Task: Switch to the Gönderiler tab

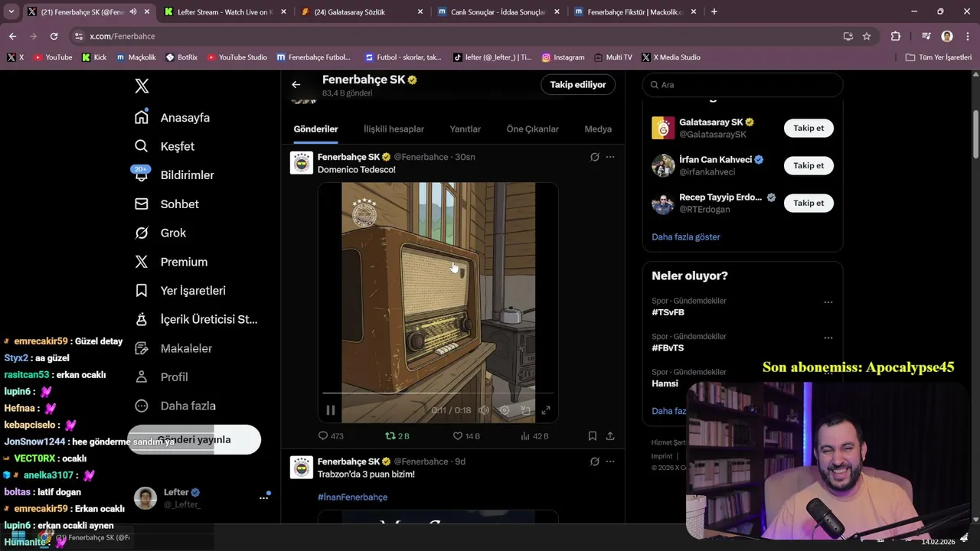Action: click(315, 129)
